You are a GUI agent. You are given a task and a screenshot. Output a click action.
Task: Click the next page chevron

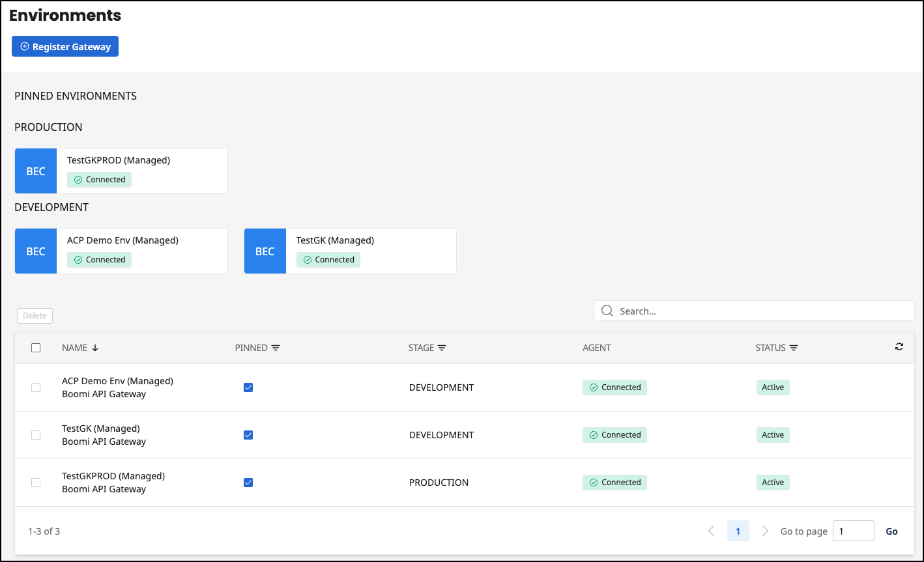(765, 531)
